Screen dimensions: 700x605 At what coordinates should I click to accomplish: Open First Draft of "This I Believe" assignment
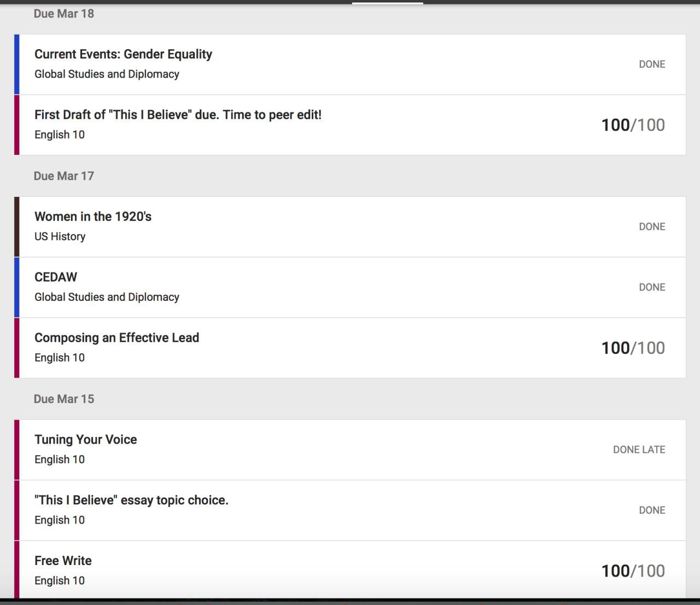pos(178,115)
